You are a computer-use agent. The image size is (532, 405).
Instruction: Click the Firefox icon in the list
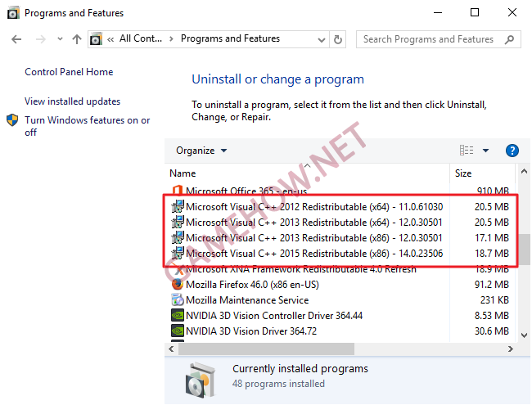[x=178, y=284]
